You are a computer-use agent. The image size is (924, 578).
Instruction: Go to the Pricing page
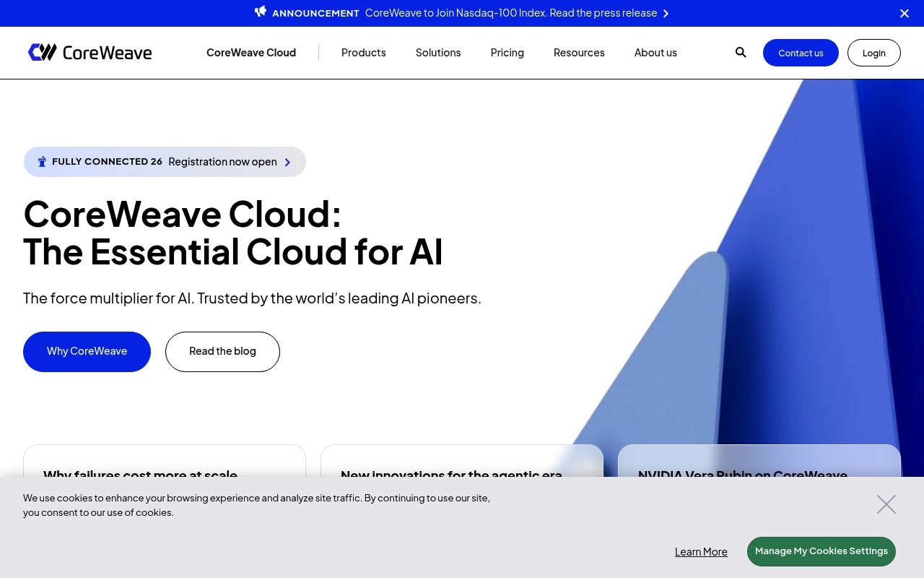[x=507, y=53]
